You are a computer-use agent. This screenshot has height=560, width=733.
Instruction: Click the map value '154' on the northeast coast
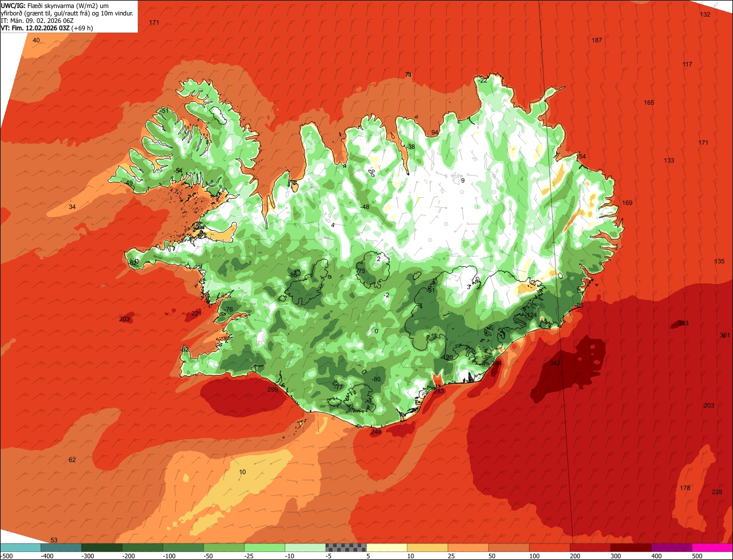581,156
